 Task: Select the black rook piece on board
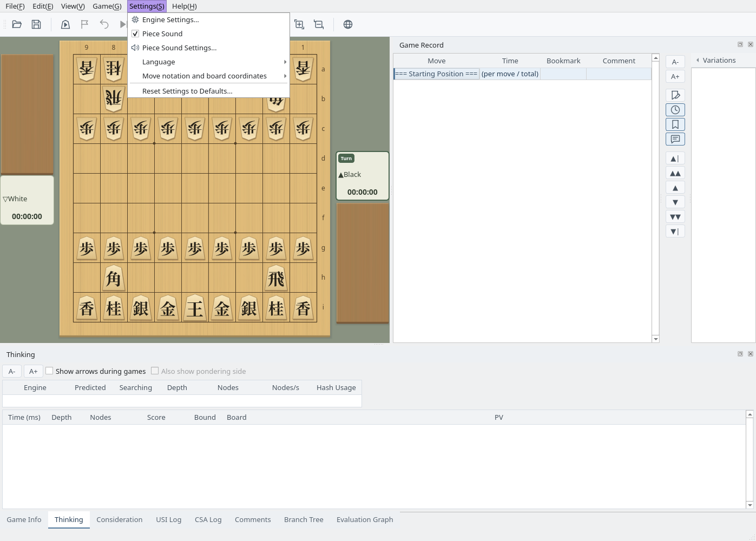tap(276, 278)
